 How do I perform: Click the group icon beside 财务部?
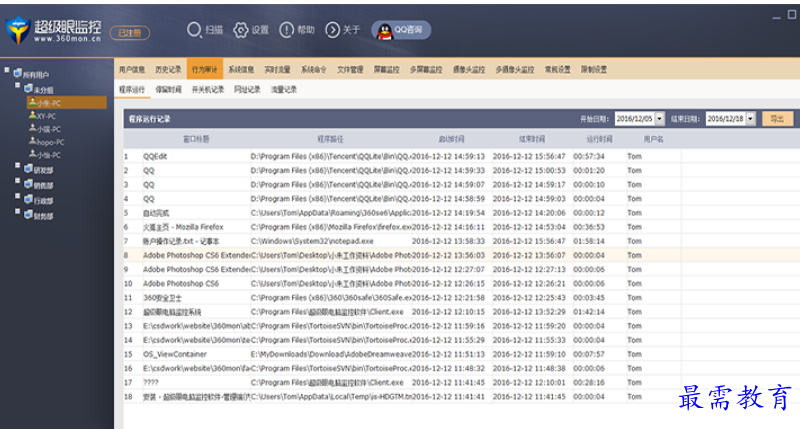pos(29,215)
